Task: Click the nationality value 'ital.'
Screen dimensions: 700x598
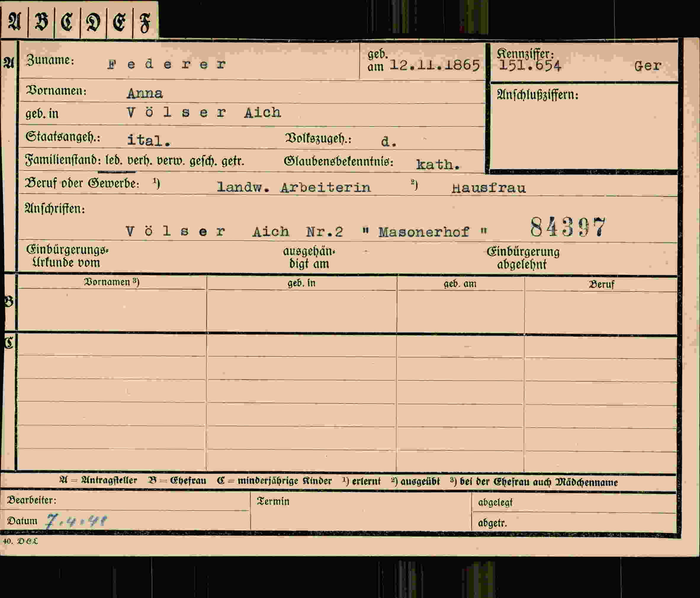Action: coord(149,140)
